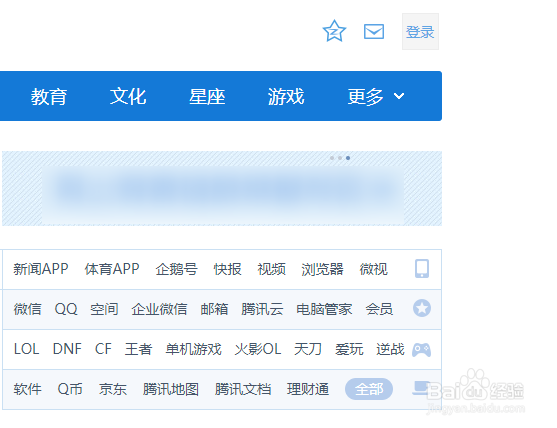Click the 全部 pill button

(x=369, y=389)
